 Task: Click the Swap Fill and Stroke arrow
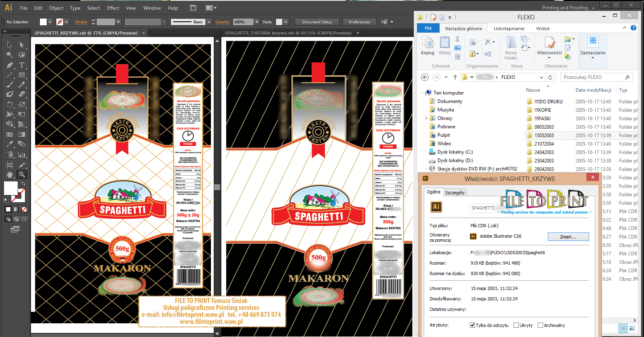(x=23, y=183)
